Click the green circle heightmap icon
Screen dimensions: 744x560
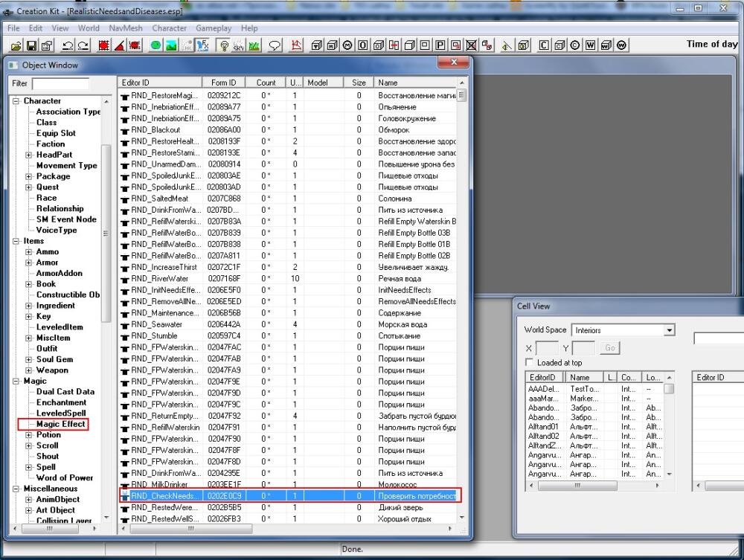point(155,45)
